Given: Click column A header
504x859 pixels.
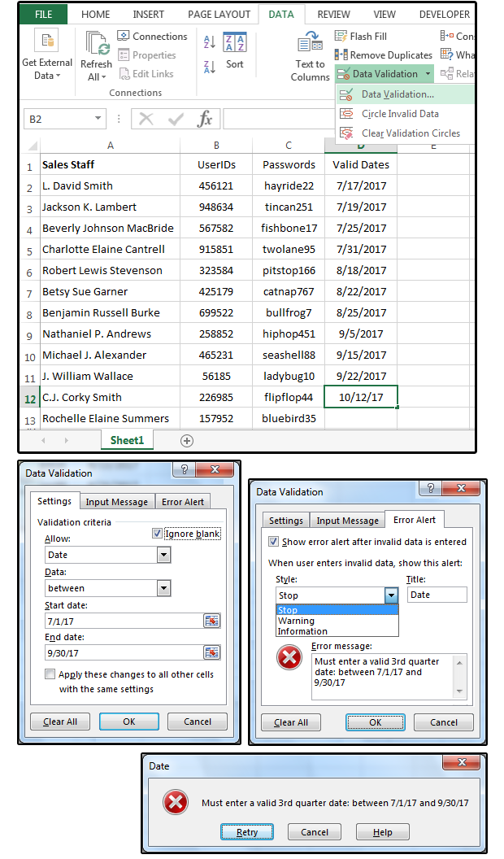Looking at the screenshot, I should pos(110,145).
